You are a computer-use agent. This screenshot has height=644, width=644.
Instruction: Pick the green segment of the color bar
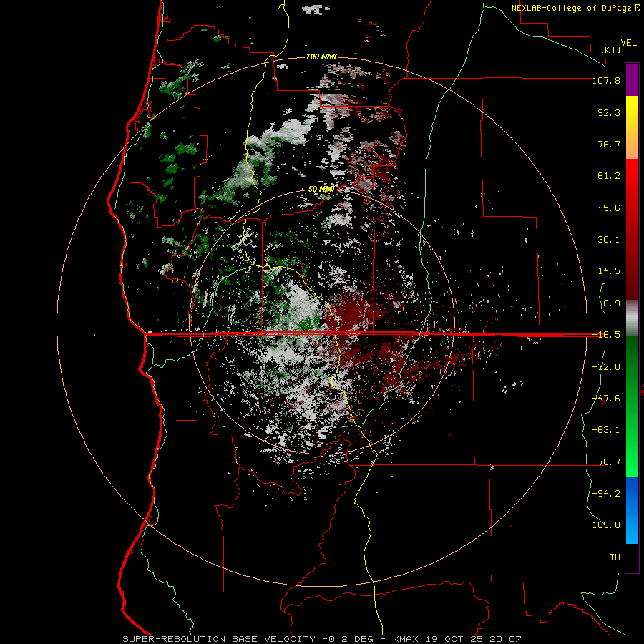pyautogui.click(x=632, y=406)
